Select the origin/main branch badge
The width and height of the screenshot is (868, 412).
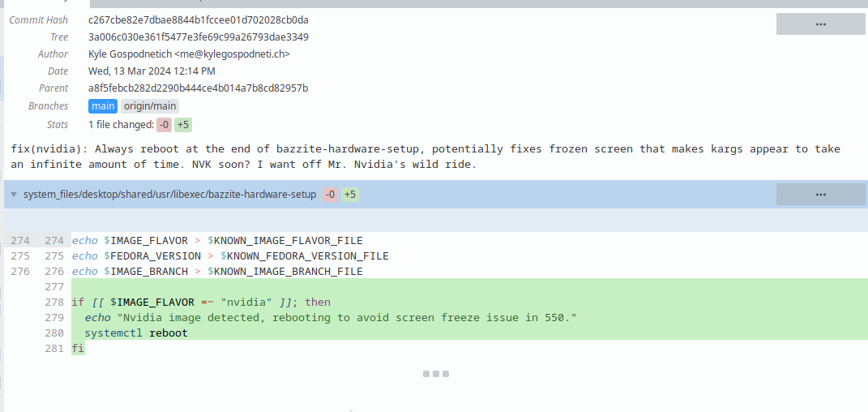[150, 105]
